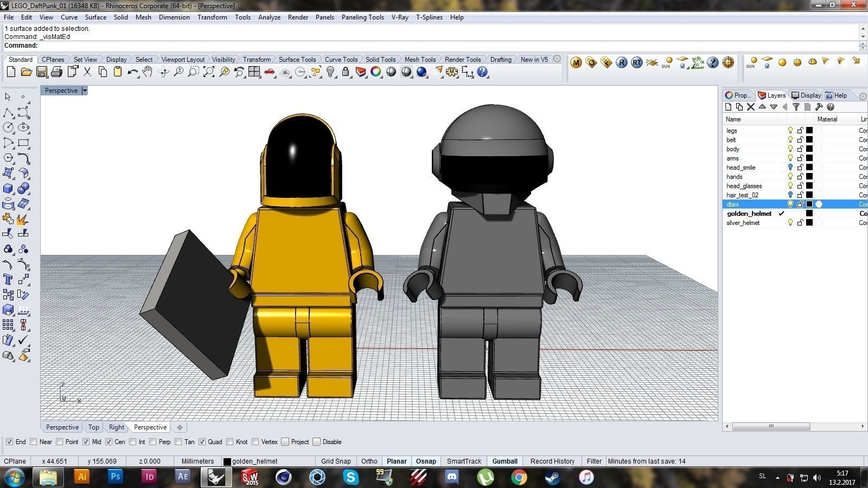Activate the Pan hand tool

148,72
